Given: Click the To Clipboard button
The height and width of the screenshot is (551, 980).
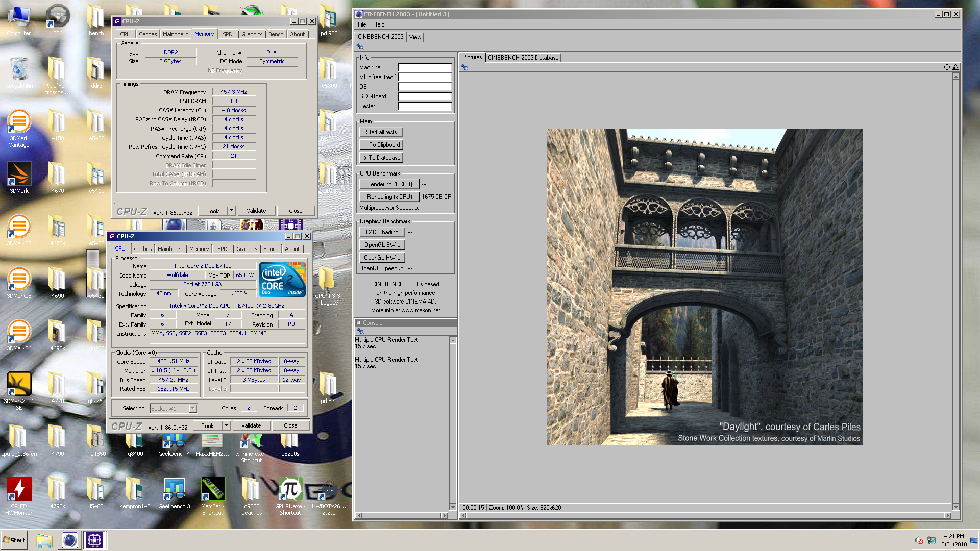Looking at the screenshot, I should [x=381, y=145].
